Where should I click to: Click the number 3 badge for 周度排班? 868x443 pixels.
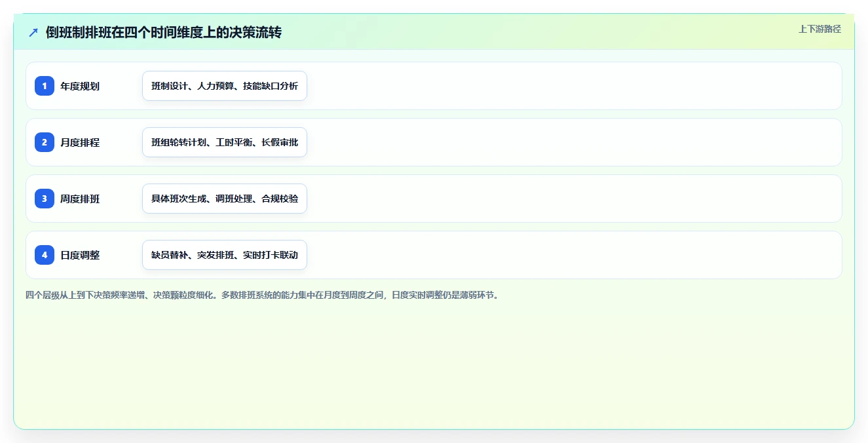tap(45, 199)
